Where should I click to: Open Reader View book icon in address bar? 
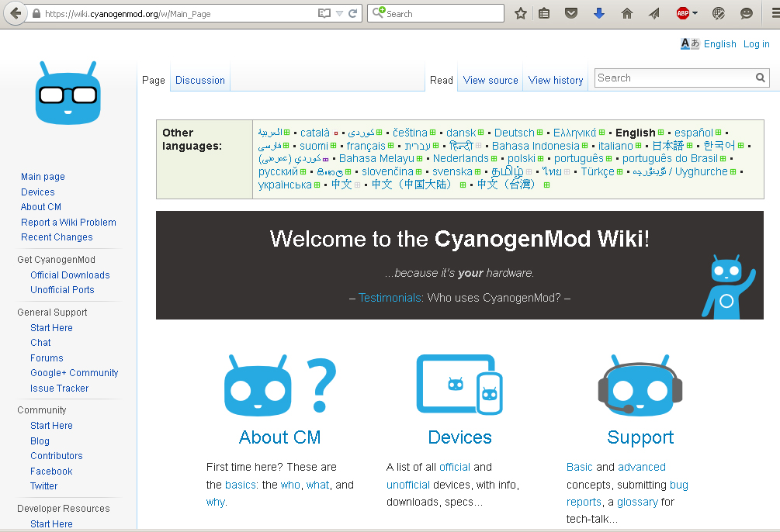coord(324,13)
